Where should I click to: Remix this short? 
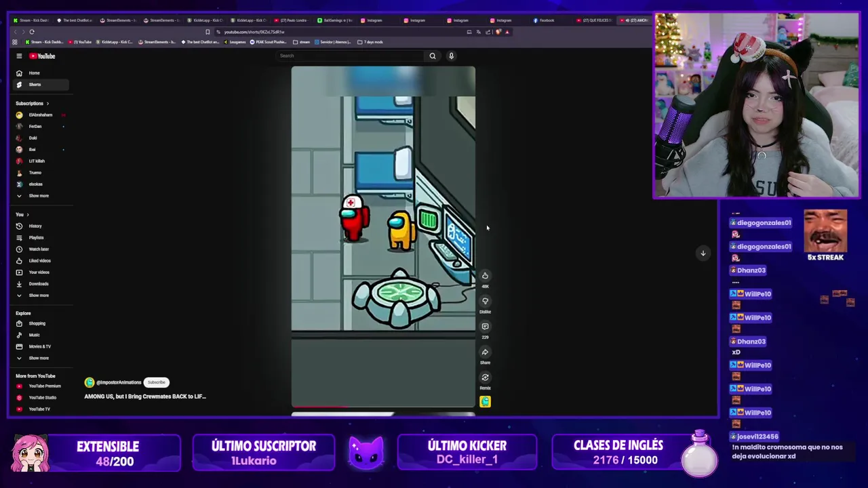485,378
